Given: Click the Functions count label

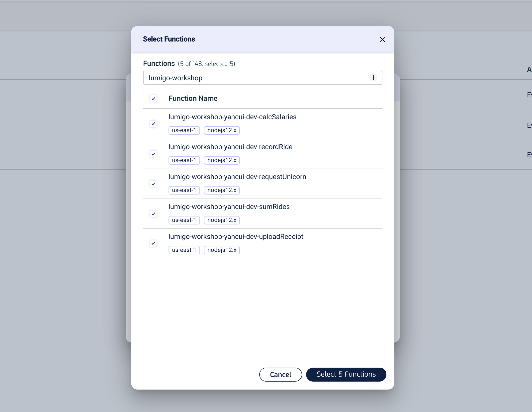Looking at the screenshot, I should (206, 64).
